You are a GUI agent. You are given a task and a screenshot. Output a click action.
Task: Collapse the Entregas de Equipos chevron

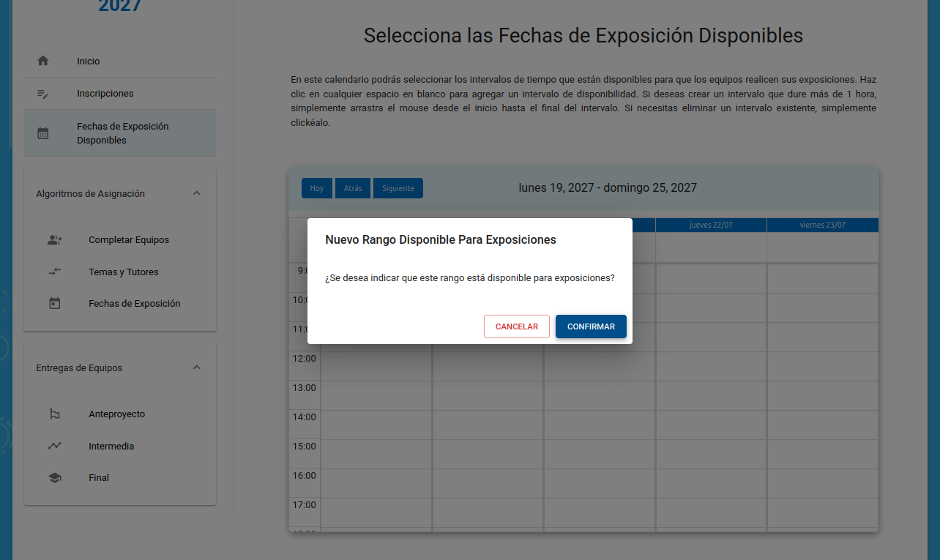[196, 367]
